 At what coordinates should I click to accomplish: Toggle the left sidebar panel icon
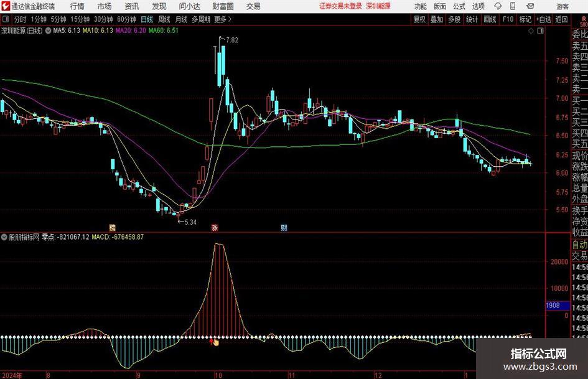click(6, 19)
